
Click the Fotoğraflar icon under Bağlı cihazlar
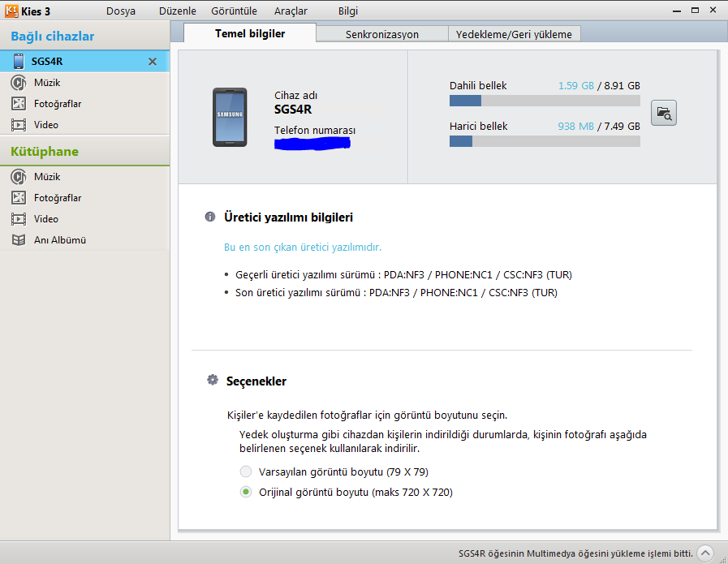coord(18,104)
